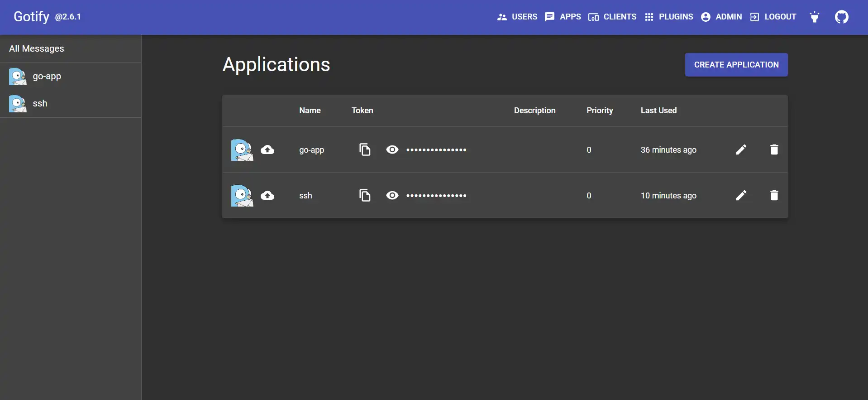
Task: Open the Apps page
Action: 563,17
